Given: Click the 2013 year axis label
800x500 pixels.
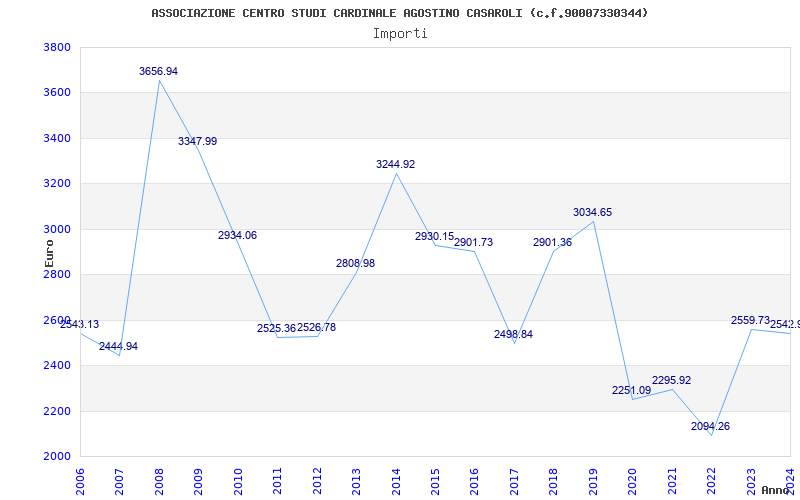Looking at the screenshot, I should click(x=356, y=482).
